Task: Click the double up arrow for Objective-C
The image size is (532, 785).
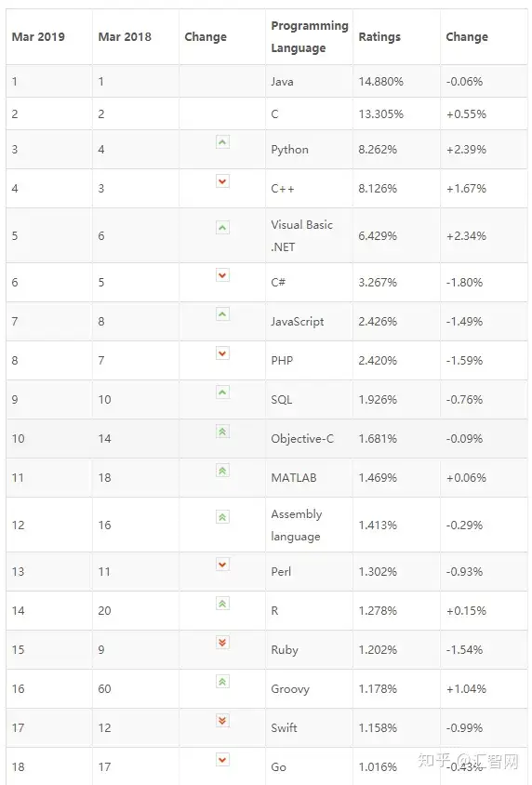Action: tap(222, 431)
